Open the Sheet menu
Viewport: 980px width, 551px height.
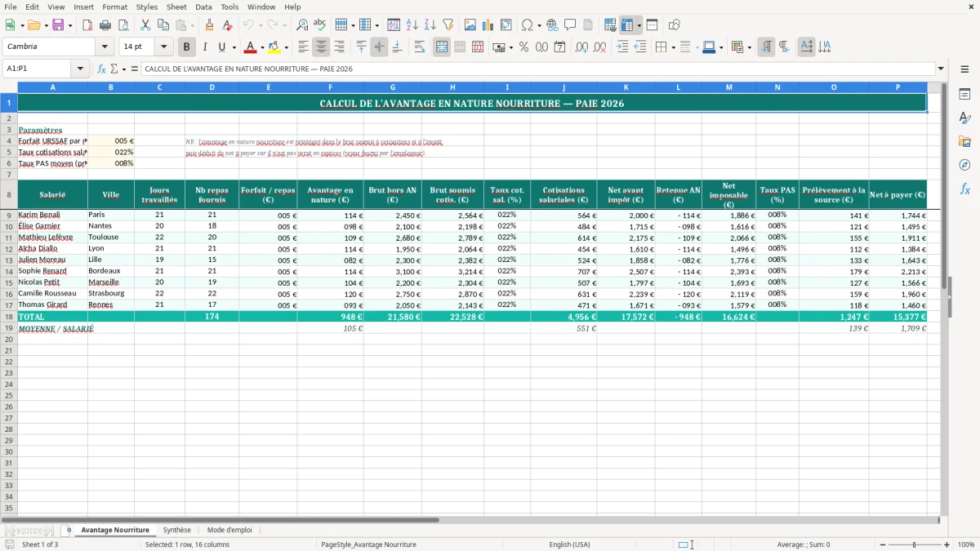point(177,7)
